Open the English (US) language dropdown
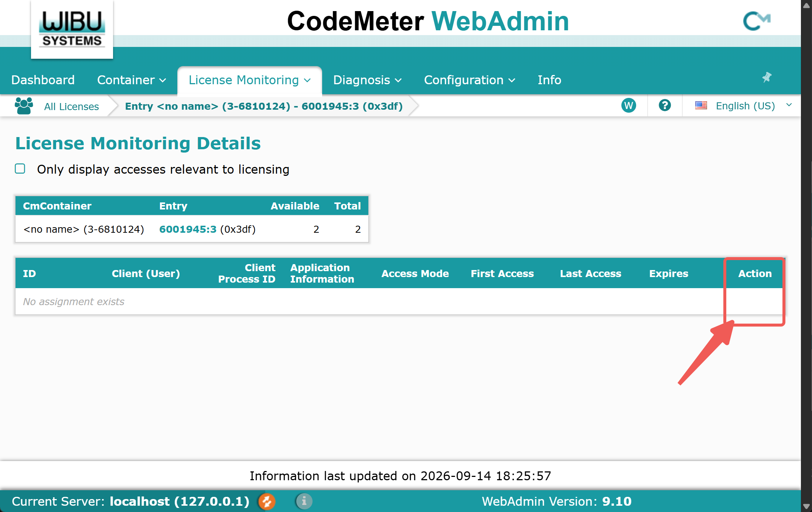Screen dimensions: 812x512 pos(743,106)
